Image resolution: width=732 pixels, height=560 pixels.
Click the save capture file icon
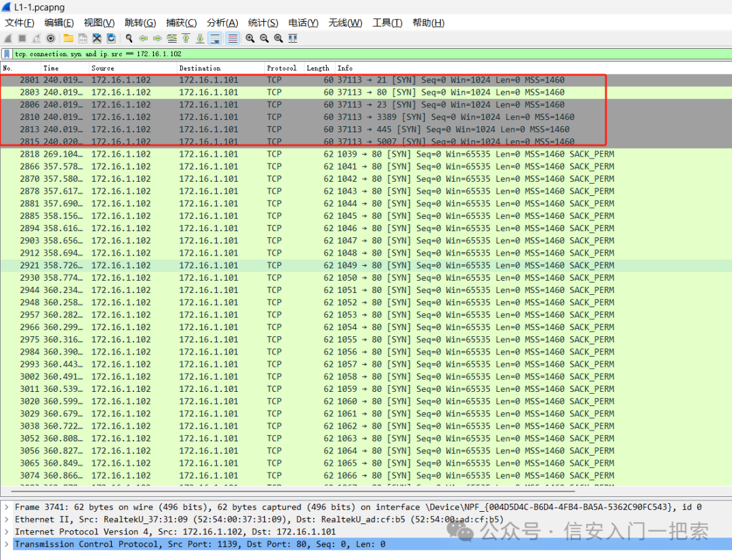click(83, 38)
